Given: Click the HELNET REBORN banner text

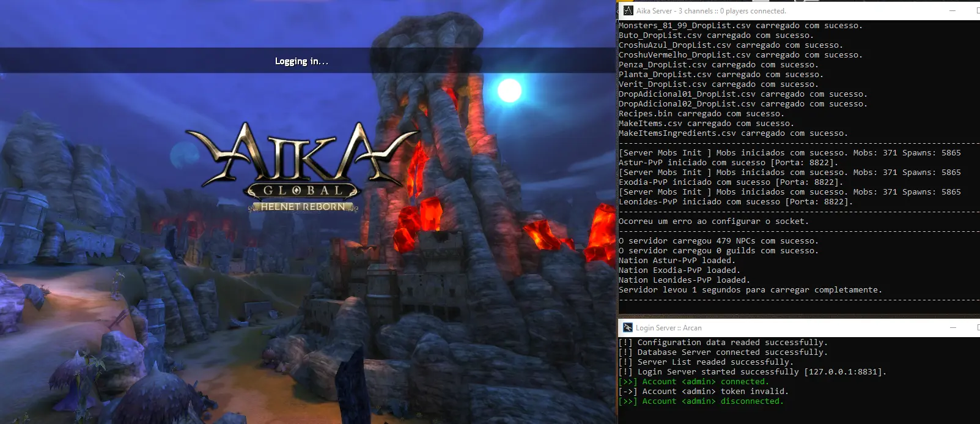Looking at the screenshot, I should (x=303, y=207).
